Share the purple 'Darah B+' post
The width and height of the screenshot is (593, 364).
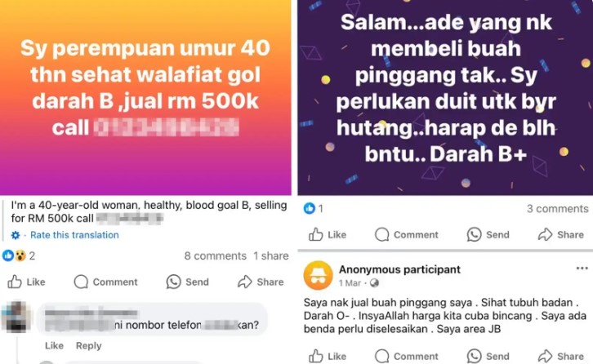click(561, 234)
